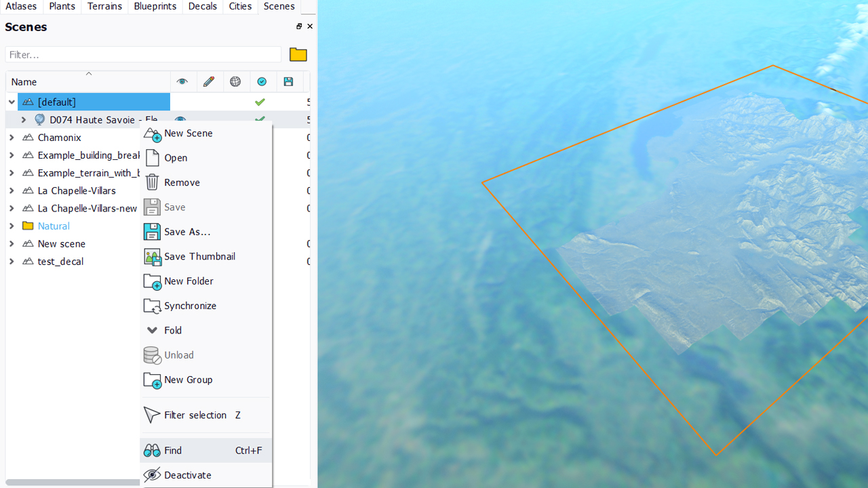Switch to the Terrains tab
The image size is (868, 488).
104,6
